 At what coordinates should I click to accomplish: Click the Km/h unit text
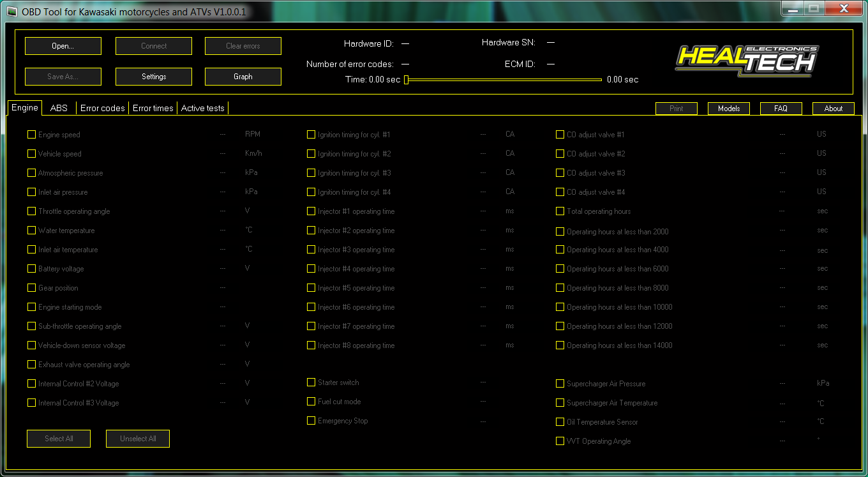click(x=253, y=154)
